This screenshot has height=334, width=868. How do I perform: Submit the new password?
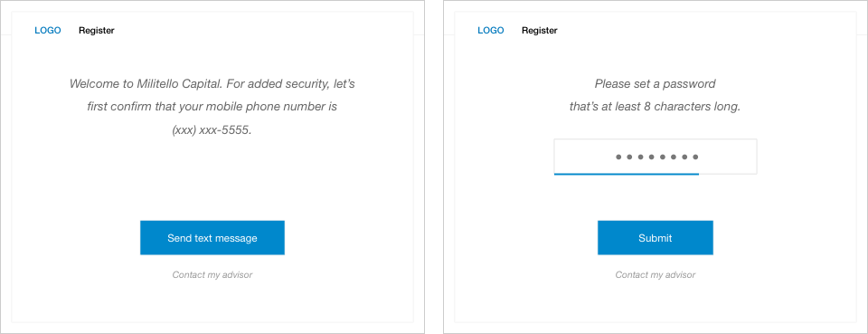coord(655,238)
